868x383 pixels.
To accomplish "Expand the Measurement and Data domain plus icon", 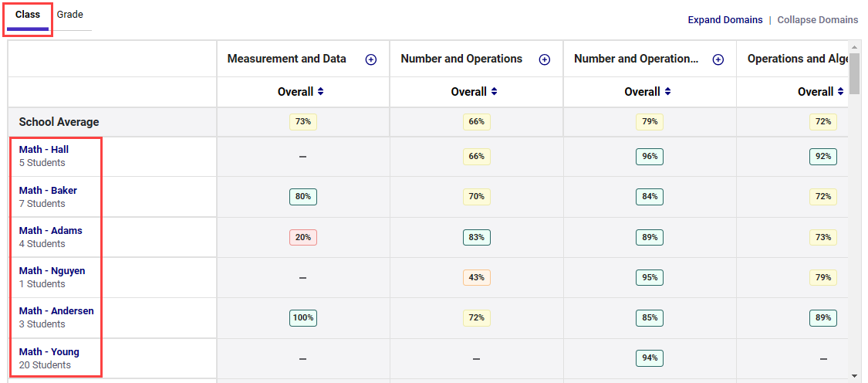I will pyautogui.click(x=371, y=59).
